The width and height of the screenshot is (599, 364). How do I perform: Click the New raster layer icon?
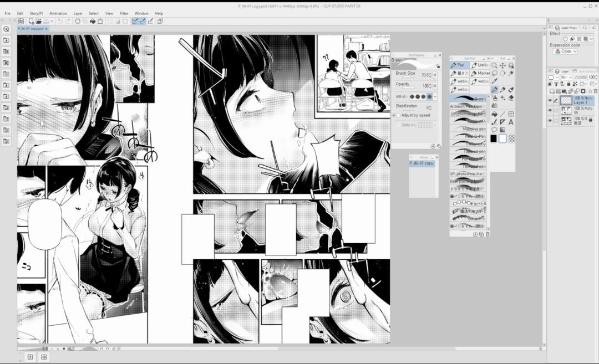point(552,91)
